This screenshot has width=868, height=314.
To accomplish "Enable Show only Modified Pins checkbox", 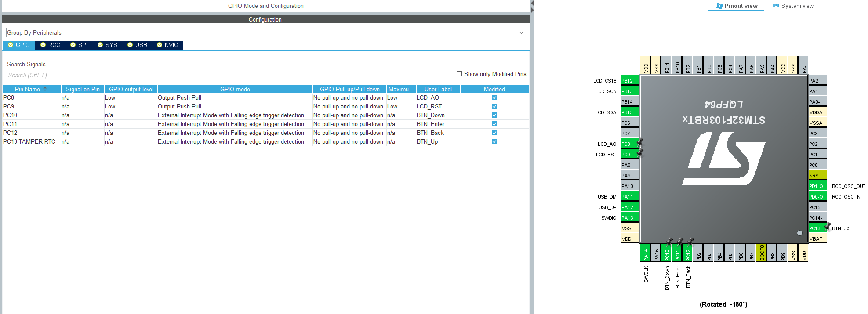I will [459, 74].
